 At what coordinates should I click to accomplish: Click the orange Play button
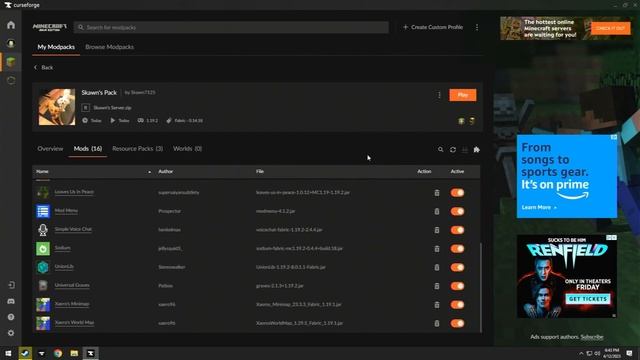462,95
